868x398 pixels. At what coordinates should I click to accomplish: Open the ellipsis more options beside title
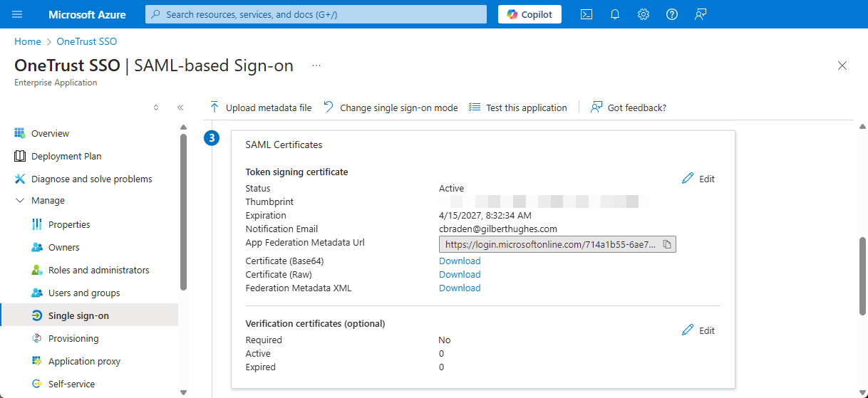pyautogui.click(x=316, y=66)
